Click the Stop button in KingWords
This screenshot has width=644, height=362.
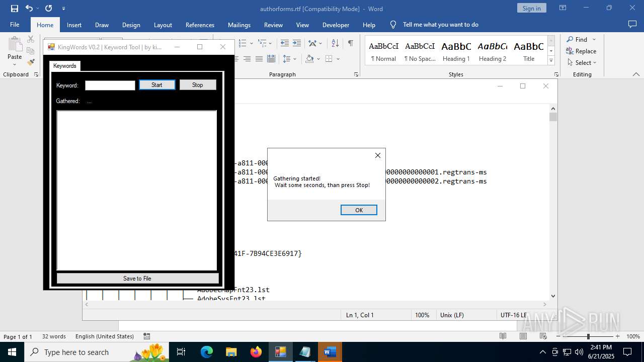click(198, 85)
